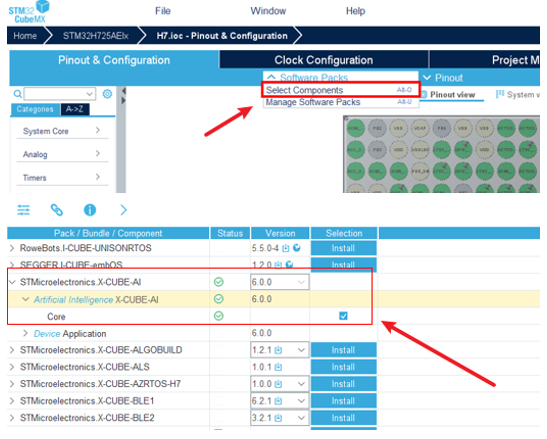Switch to Pinout & Configuration tab

[x=114, y=60]
